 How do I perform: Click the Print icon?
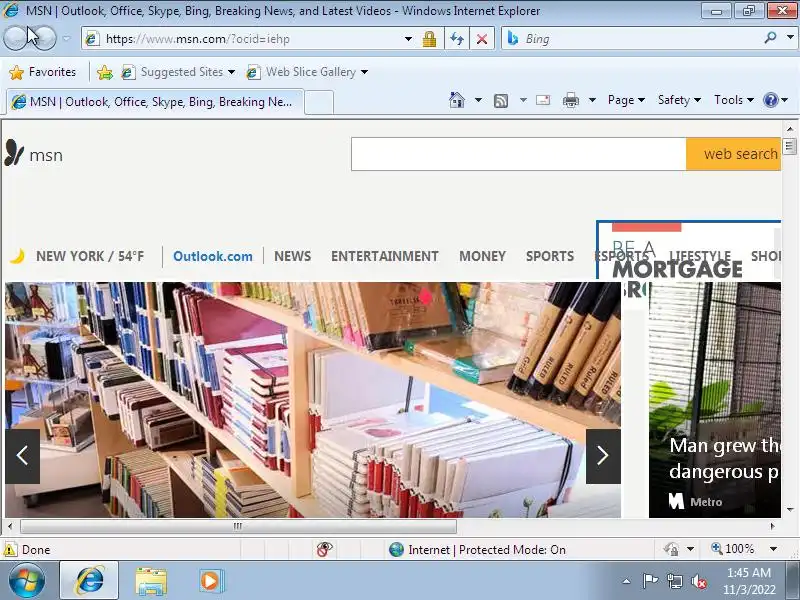[570, 100]
